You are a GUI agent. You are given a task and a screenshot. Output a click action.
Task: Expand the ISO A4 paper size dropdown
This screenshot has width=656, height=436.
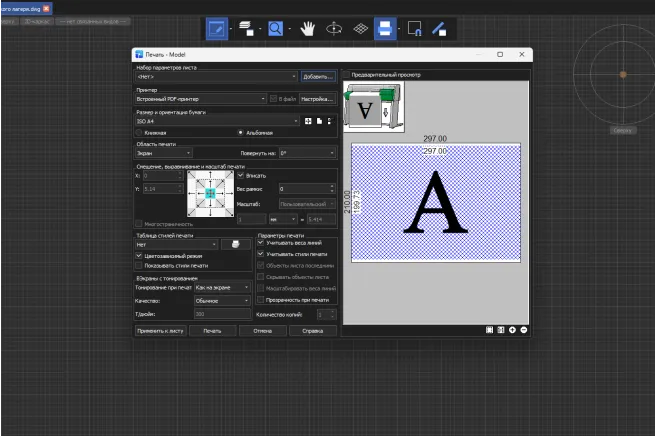click(x=215, y=121)
